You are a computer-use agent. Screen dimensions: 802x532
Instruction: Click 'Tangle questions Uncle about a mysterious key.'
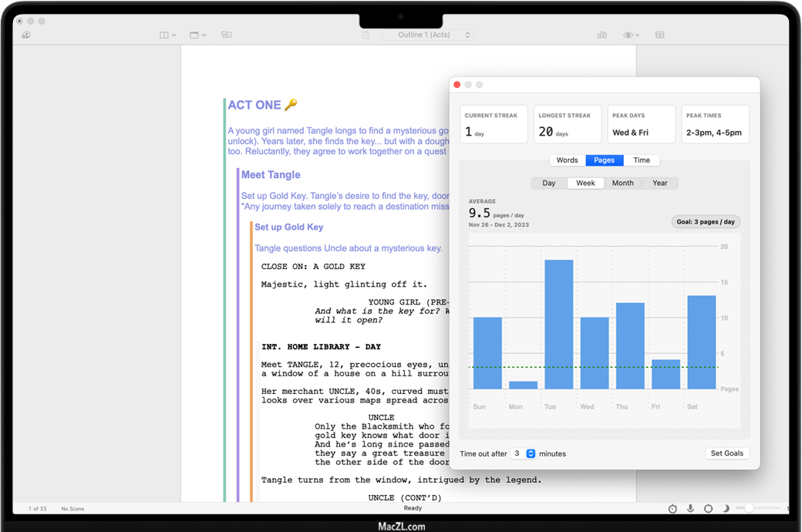349,248
